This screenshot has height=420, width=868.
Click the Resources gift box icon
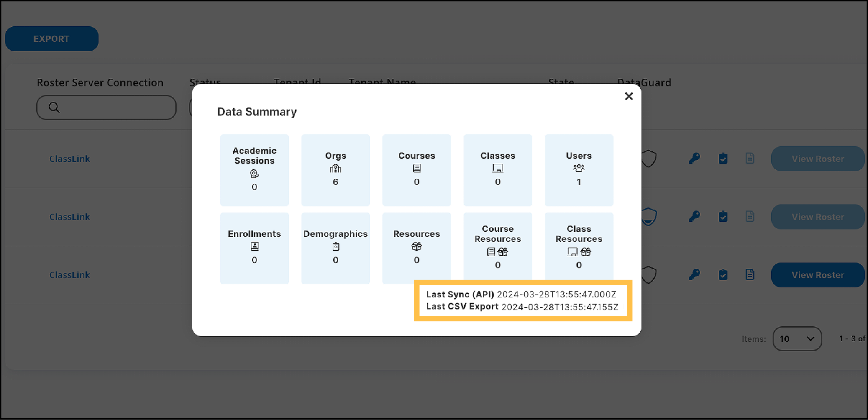(417, 246)
